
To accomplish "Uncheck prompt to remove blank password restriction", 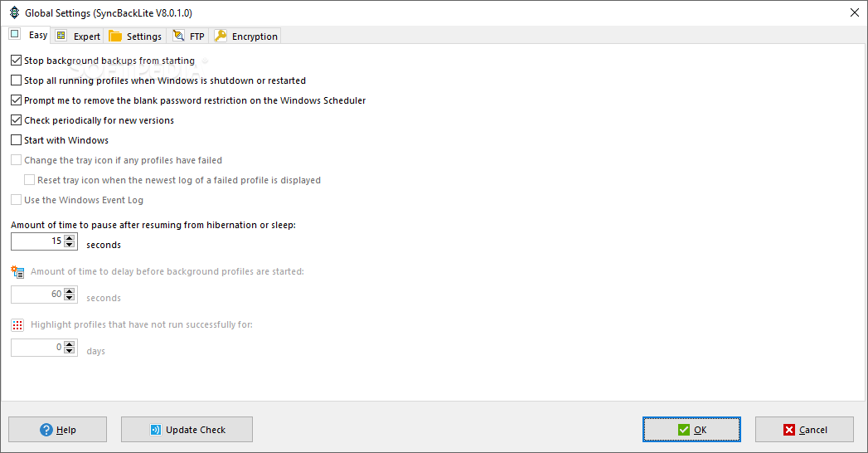I will [x=16, y=100].
